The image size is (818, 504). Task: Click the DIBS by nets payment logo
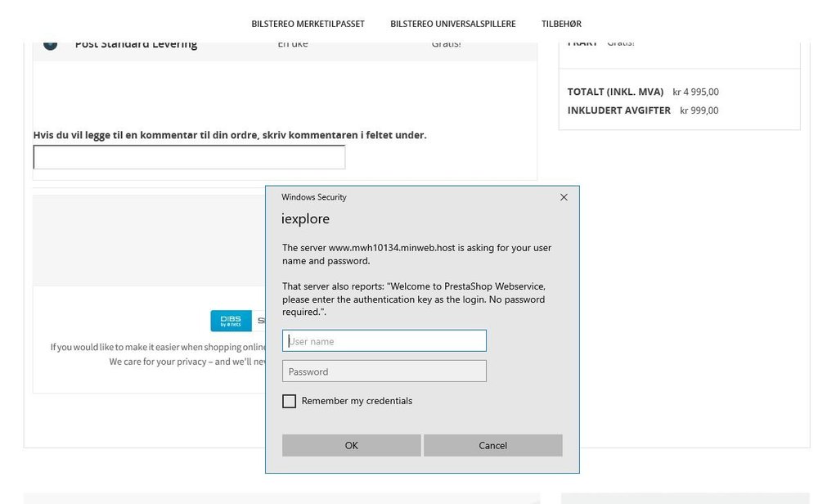[230, 320]
